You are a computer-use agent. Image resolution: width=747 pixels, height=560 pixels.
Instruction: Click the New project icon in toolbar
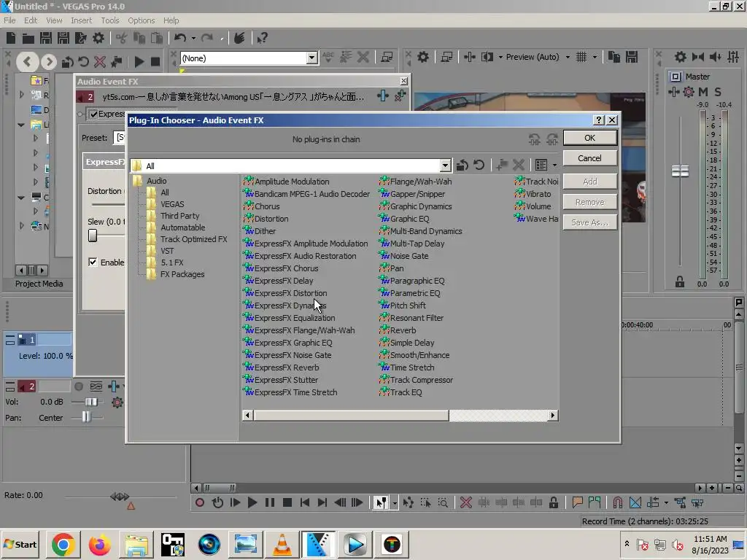pyautogui.click(x=11, y=38)
